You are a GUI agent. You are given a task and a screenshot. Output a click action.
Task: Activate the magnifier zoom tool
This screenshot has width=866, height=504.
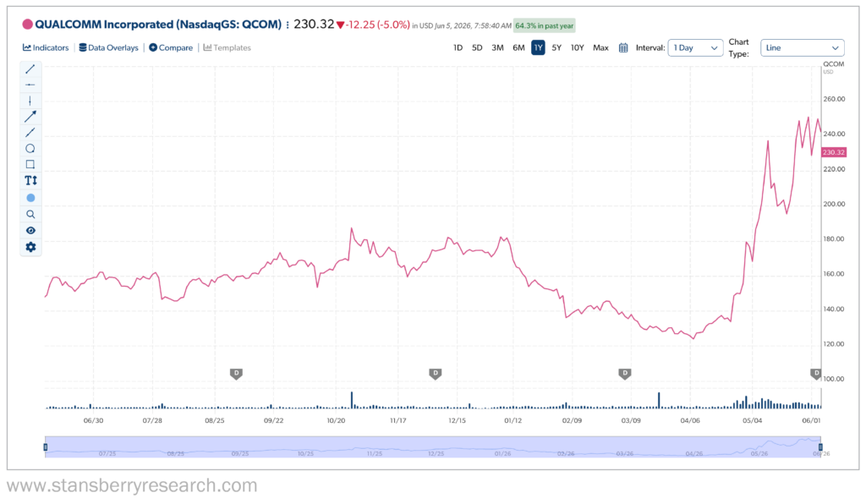tap(30, 214)
